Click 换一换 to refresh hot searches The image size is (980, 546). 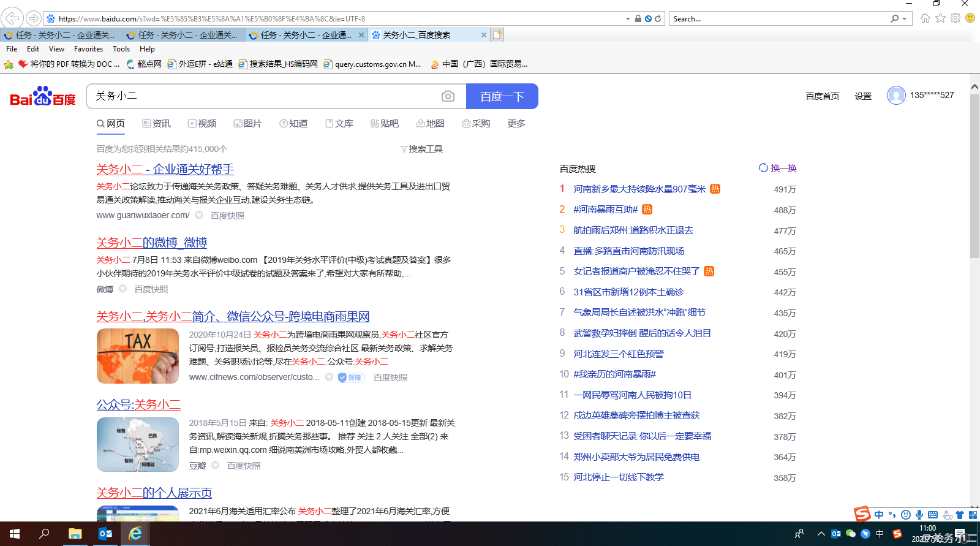778,168
